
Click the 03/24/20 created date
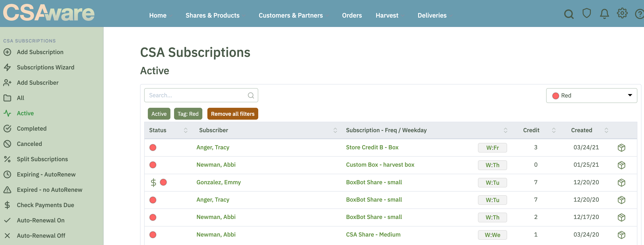coord(586,234)
